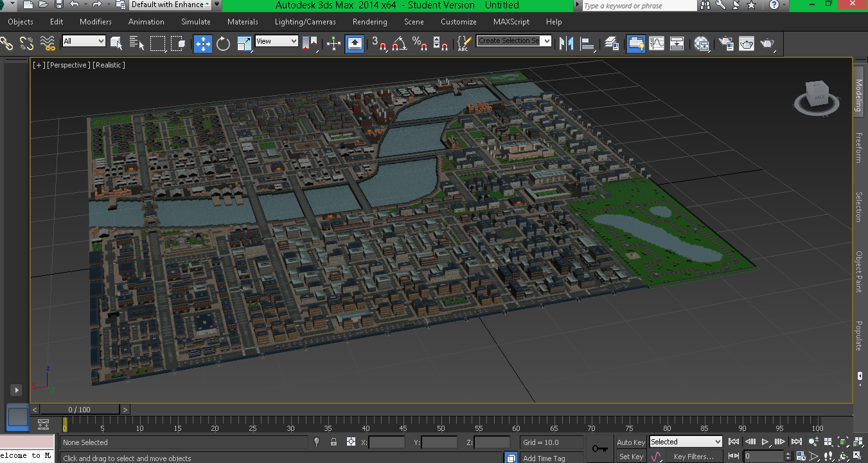Click the search keyword field
868x463 pixels.
(x=639, y=5)
